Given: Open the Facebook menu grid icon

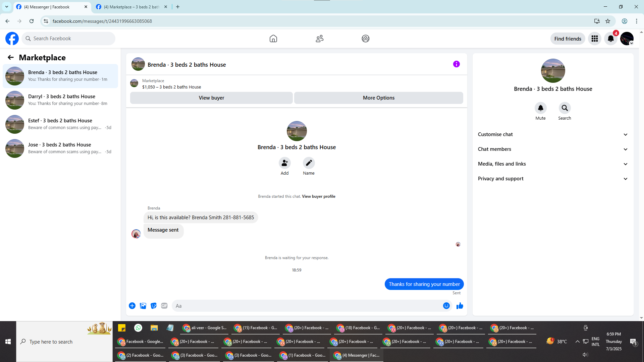Looking at the screenshot, I should click(594, 39).
